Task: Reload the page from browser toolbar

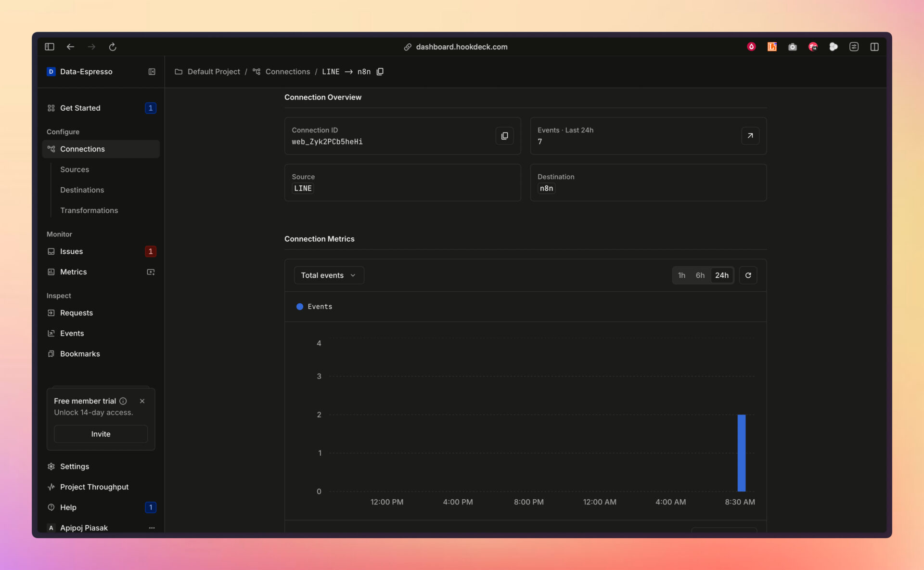Action: coord(113,47)
